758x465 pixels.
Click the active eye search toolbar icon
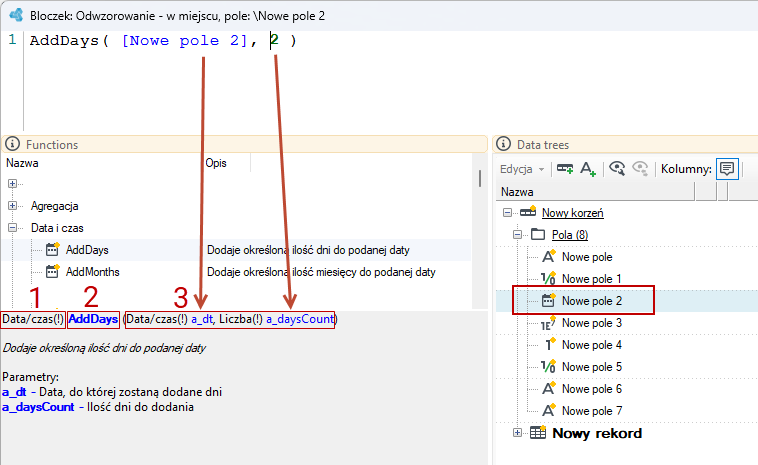617,168
